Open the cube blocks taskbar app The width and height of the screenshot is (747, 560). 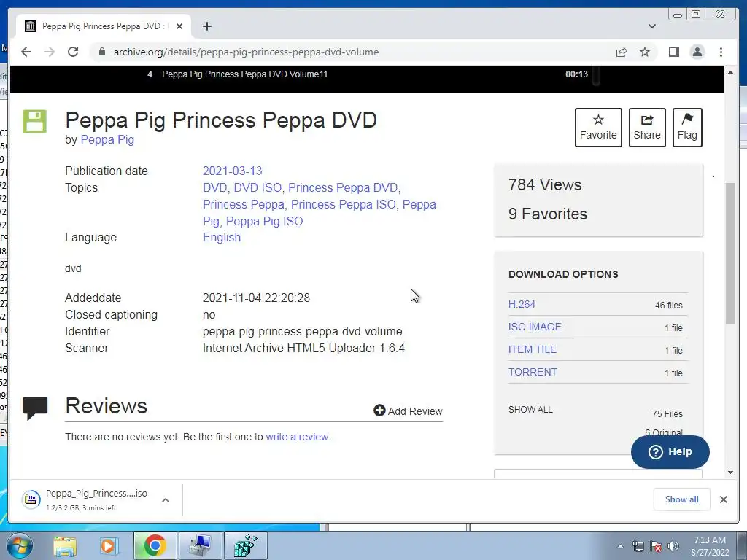[245, 545]
